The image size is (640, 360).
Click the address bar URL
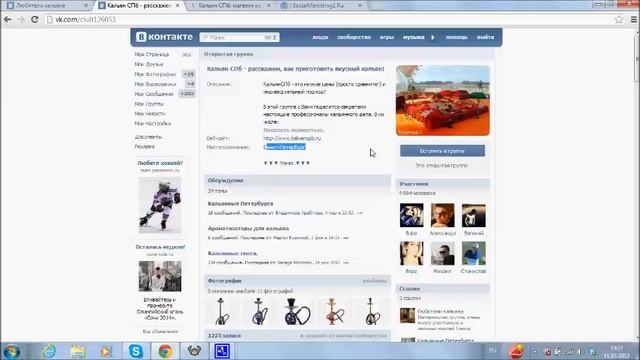[x=85, y=19]
